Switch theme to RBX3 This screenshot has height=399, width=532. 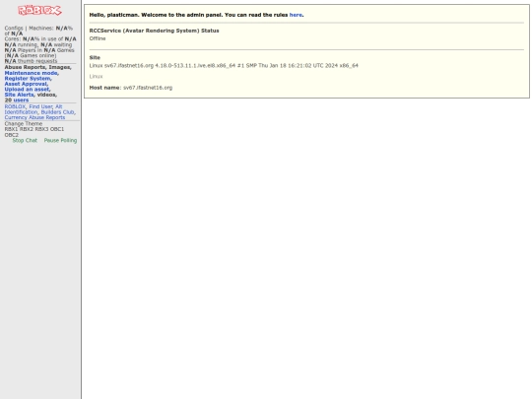click(x=41, y=129)
